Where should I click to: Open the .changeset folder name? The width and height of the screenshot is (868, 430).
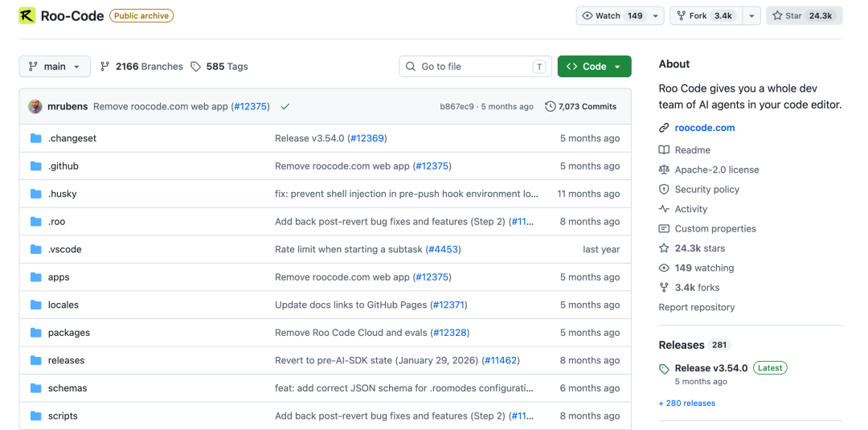(x=72, y=138)
